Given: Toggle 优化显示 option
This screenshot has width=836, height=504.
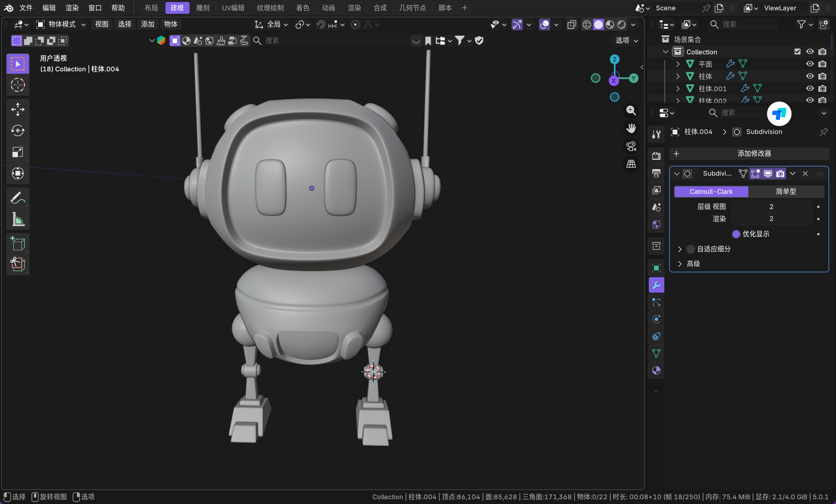Looking at the screenshot, I should click(x=736, y=234).
